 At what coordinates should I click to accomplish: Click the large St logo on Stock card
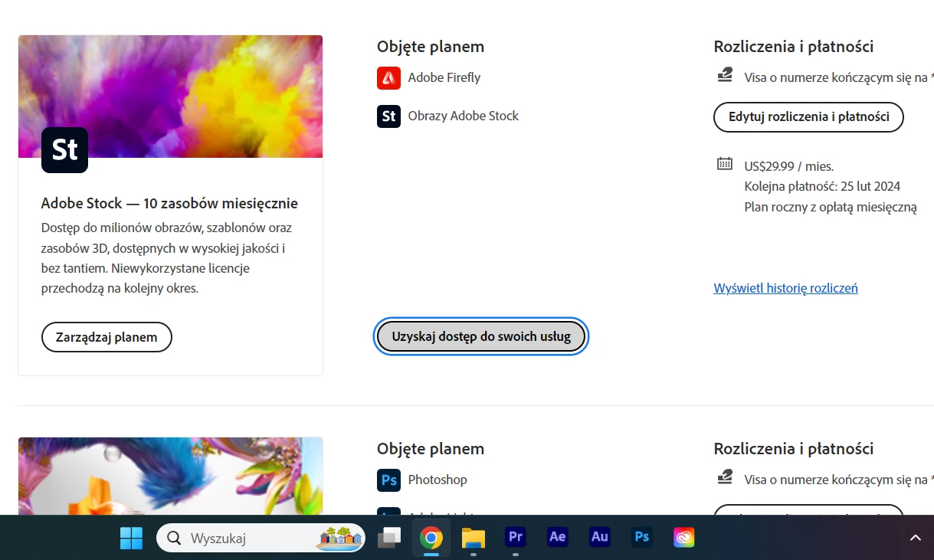(x=64, y=150)
